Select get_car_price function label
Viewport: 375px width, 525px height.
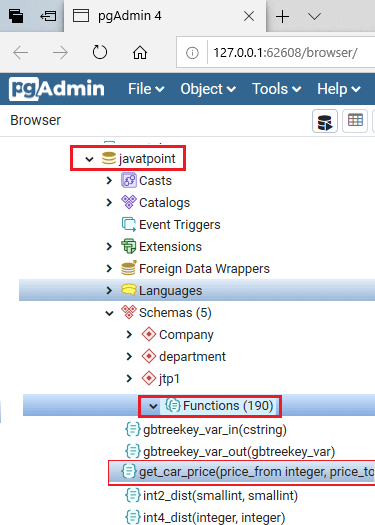click(256, 472)
